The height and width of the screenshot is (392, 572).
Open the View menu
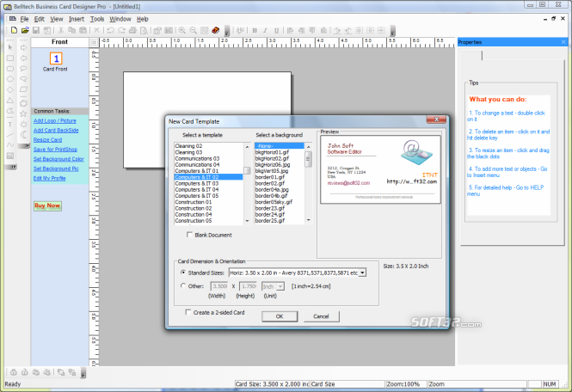[57, 19]
